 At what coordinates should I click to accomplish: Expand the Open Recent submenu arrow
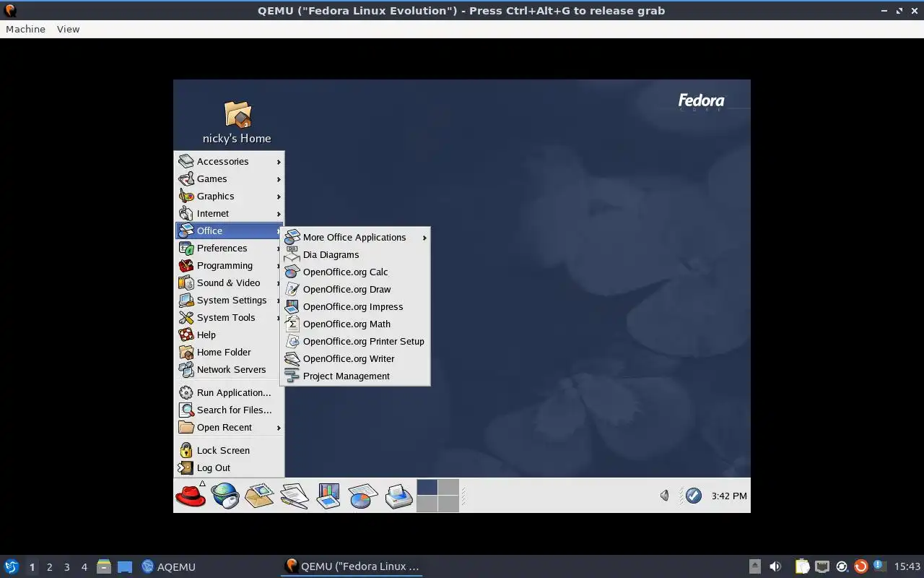(279, 428)
